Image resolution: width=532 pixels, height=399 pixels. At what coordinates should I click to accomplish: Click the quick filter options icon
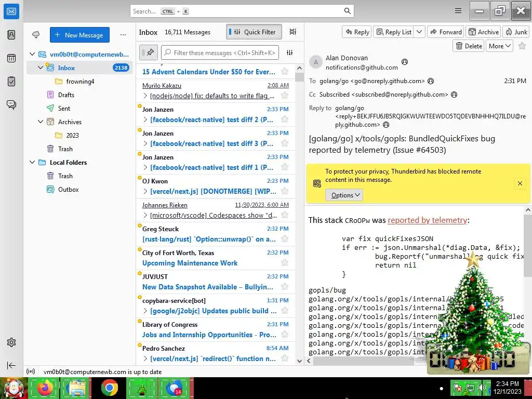pos(289,52)
